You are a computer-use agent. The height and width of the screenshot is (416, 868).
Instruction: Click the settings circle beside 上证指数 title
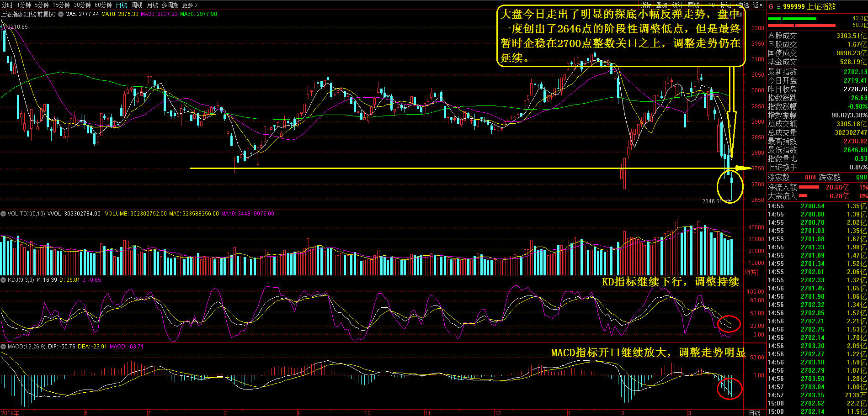[x=60, y=14]
